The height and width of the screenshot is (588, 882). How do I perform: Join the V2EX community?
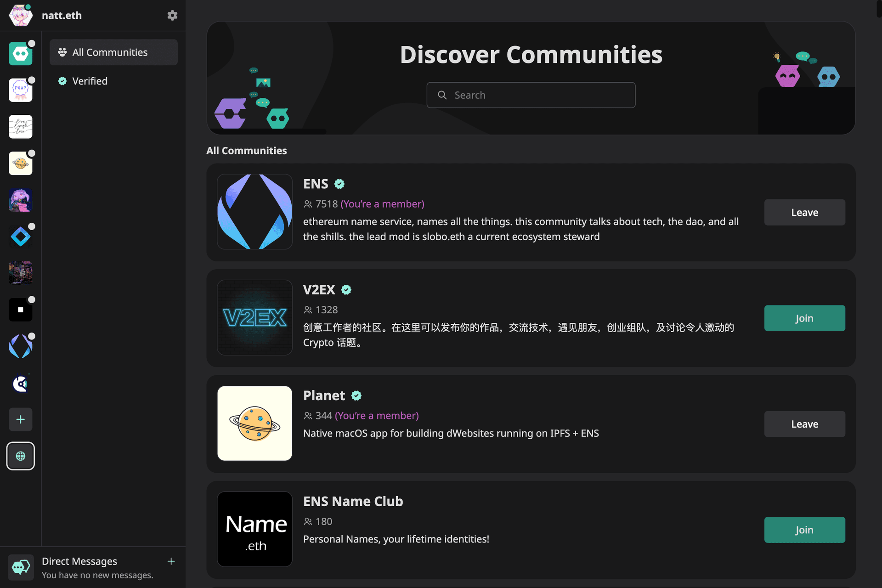click(804, 318)
